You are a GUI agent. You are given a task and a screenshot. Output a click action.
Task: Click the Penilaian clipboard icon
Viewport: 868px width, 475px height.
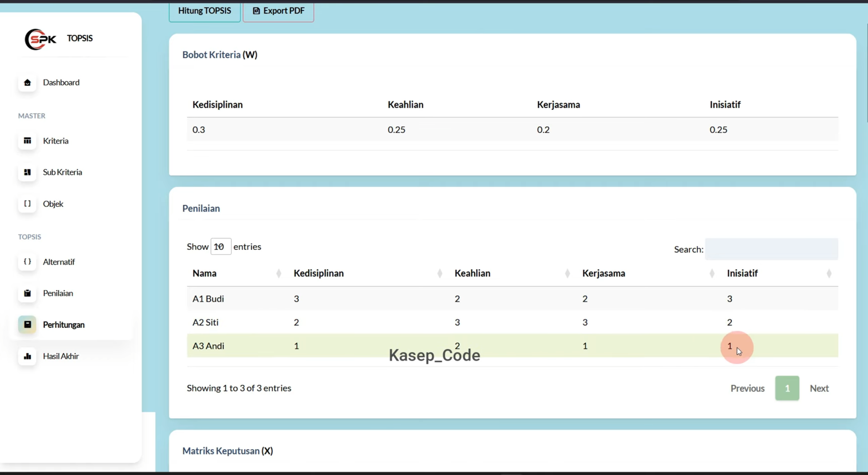[27, 293]
